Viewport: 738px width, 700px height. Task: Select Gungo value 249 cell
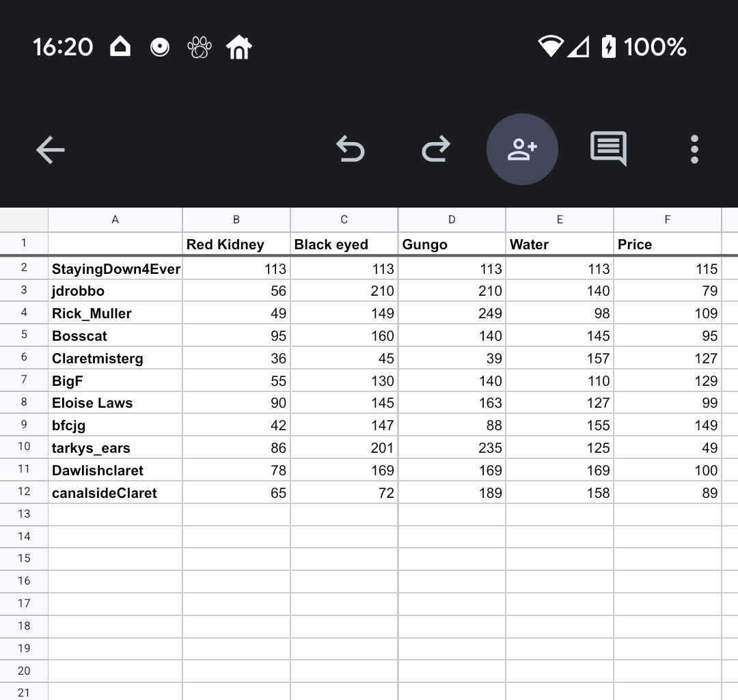click(x=452, y=313)
